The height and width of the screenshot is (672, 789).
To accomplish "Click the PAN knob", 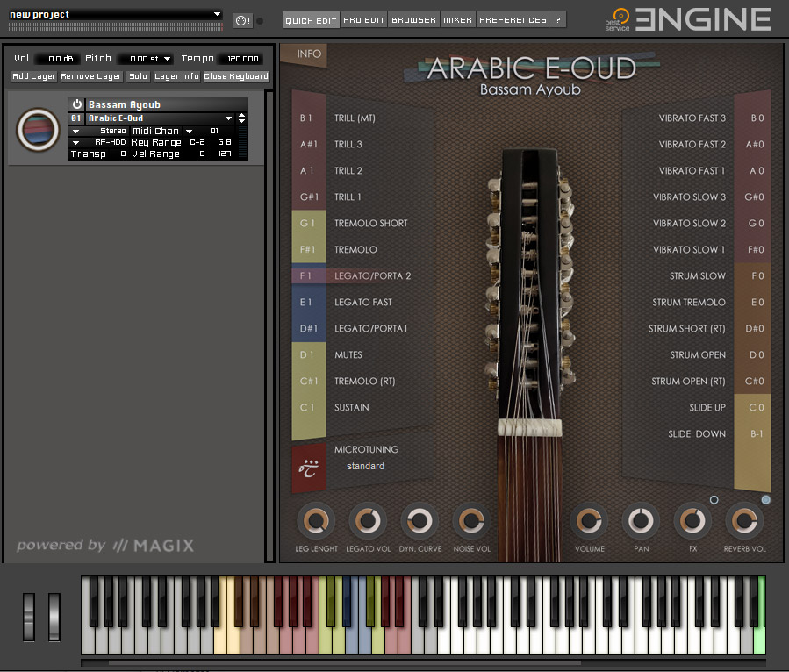I will pyautogui.click(x=641, y=521).
